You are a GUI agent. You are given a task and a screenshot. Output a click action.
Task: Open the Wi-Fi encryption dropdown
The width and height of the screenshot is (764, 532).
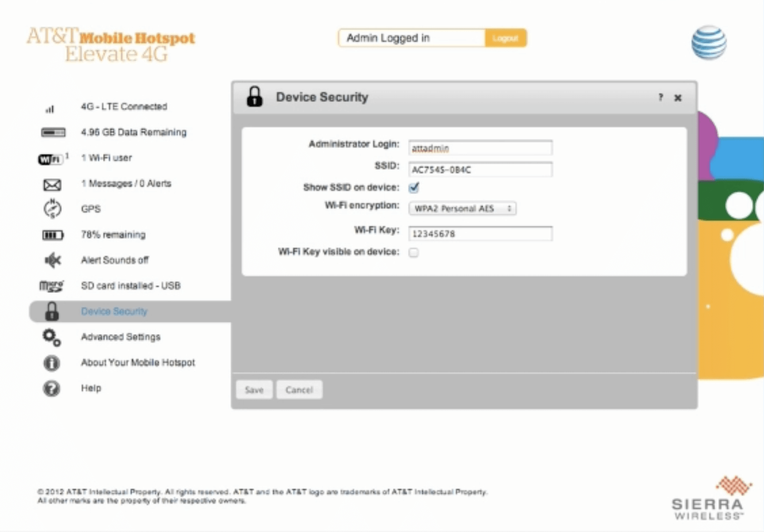[462, 208]
